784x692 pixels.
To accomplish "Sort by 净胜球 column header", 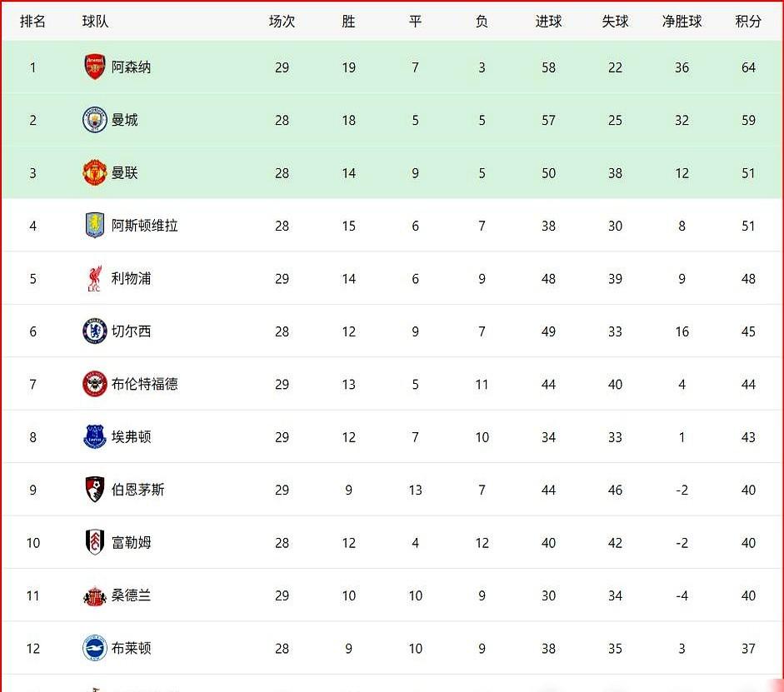I will tap(682, 22).
